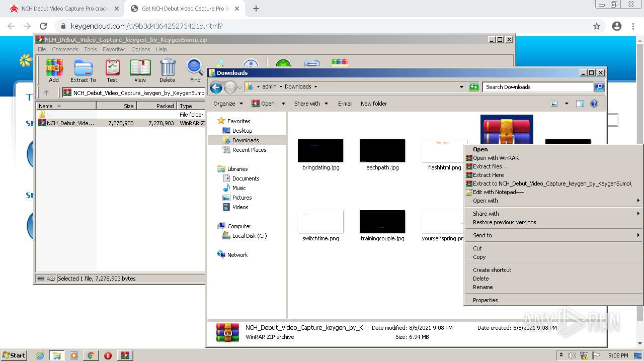Viewport: 644px width, 362px height.
Task: Go up one folder in WinRAR
Action: click(x=46, y=93)
